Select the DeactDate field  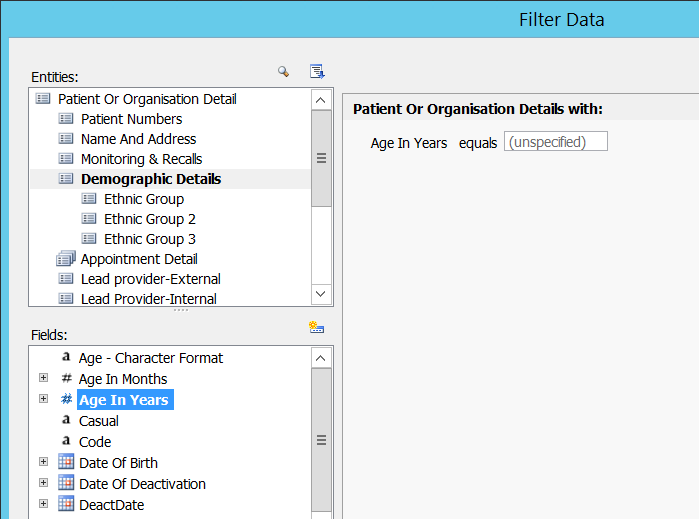point(111,505)
